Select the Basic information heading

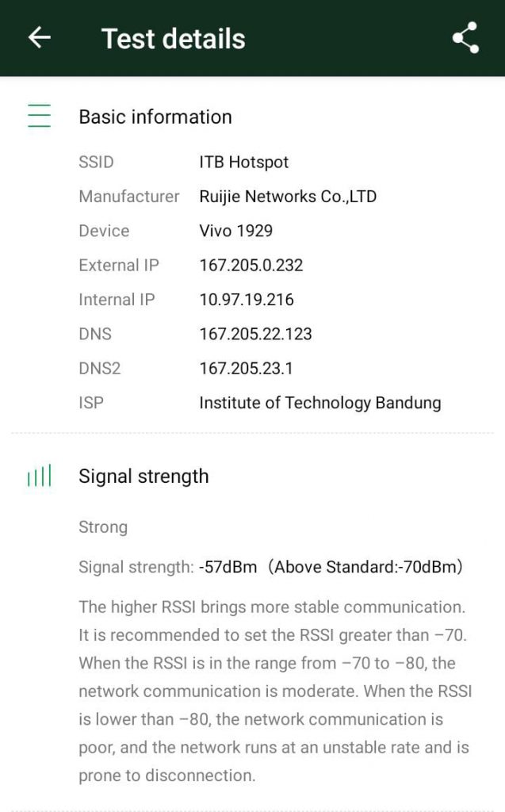pyautogui.click(x=155, y=117)
